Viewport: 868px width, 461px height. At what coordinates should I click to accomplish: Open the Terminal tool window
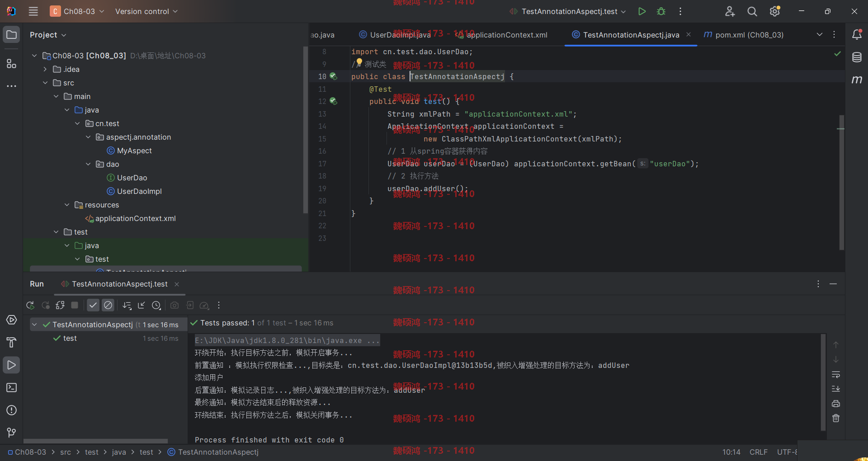(x=11, y=388)
